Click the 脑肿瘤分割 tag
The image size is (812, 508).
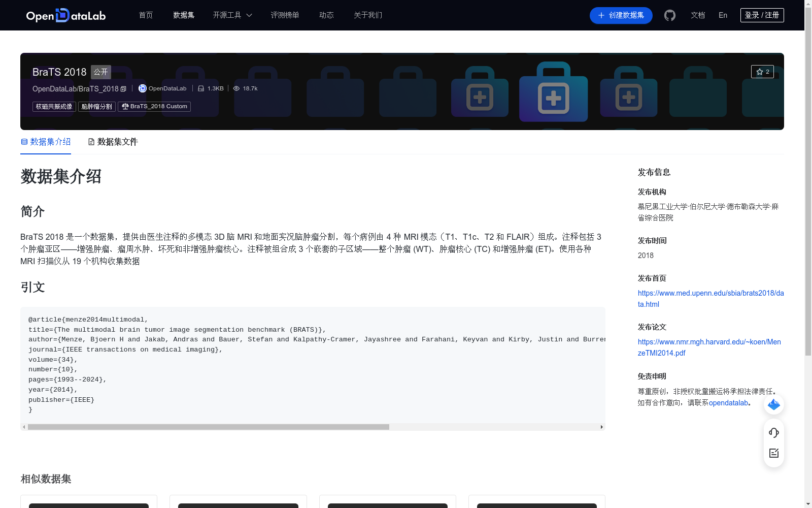pos(97,107)
